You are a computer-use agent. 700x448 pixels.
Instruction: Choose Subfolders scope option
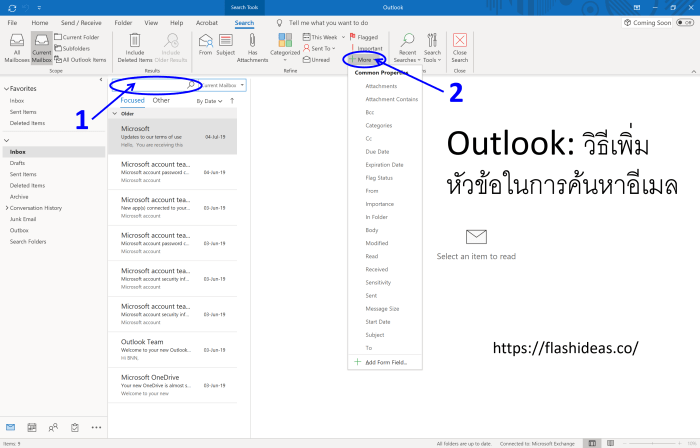click(72, 48)
